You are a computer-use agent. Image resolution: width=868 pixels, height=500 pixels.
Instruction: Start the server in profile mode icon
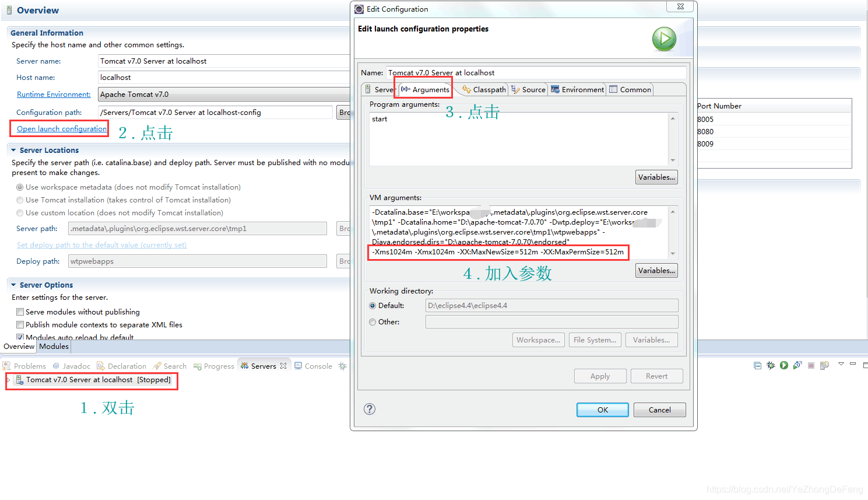click(x=797, y=365)
